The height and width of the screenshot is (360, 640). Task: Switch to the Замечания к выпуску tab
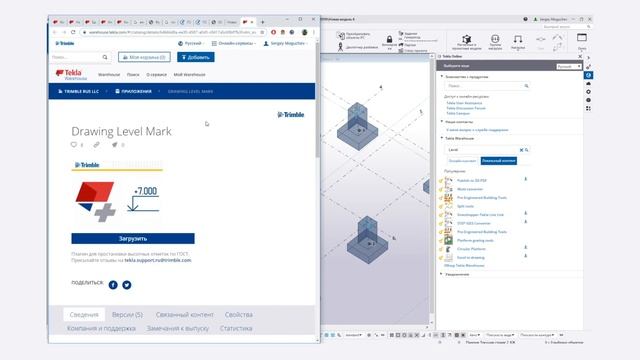[178, 328]
